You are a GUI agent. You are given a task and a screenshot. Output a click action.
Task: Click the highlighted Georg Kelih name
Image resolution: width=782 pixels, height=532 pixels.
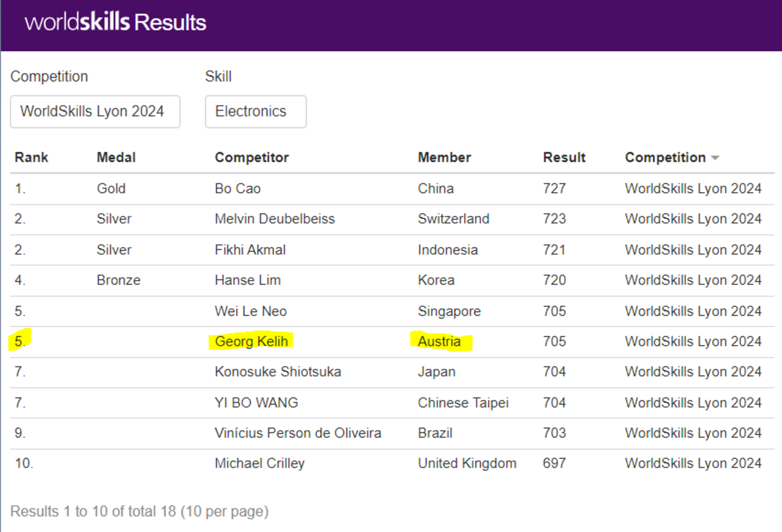pyautogui.click(x=251, y=341)
